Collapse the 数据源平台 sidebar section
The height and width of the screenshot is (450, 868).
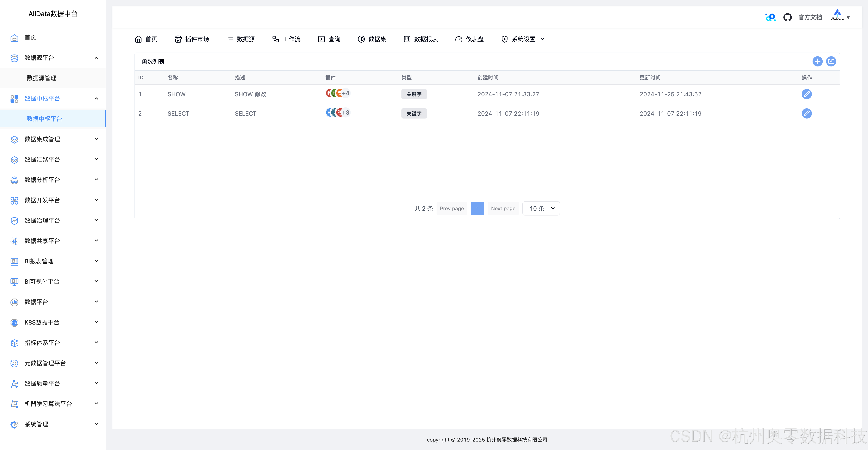tap(96, 58)
